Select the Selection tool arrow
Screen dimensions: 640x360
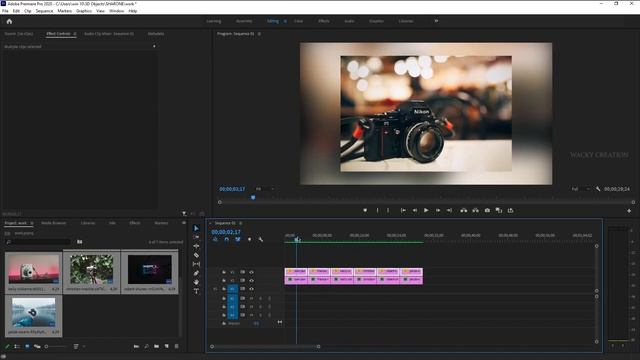click(196, 228)
